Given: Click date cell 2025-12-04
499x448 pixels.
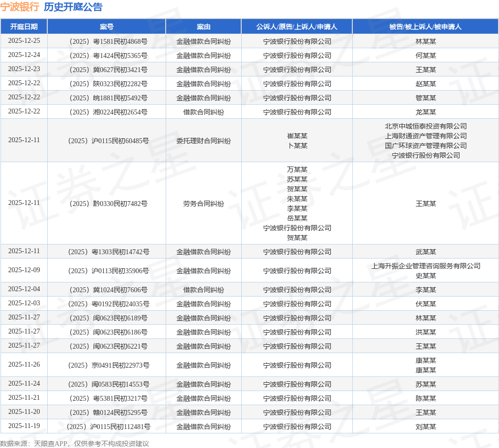Looking at the screenshot, I should coord(24,289).
